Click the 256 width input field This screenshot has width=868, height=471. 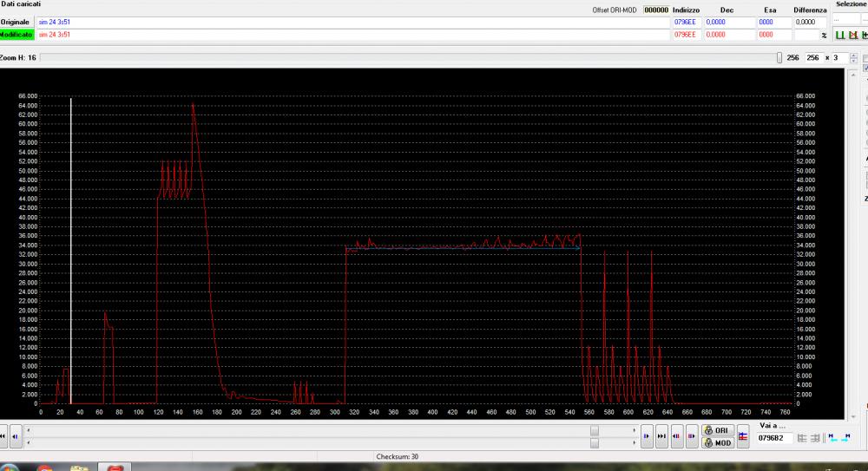tap(813, 57)
